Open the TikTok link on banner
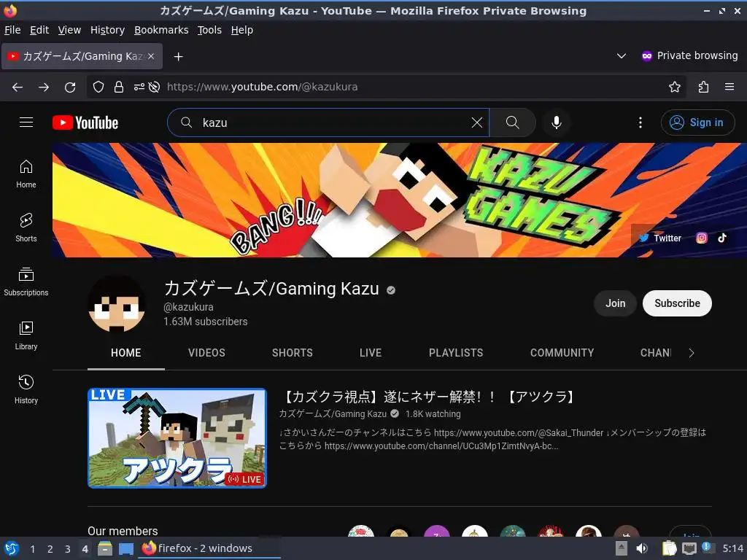The image size is (747, 560). [x=722, y=238]
